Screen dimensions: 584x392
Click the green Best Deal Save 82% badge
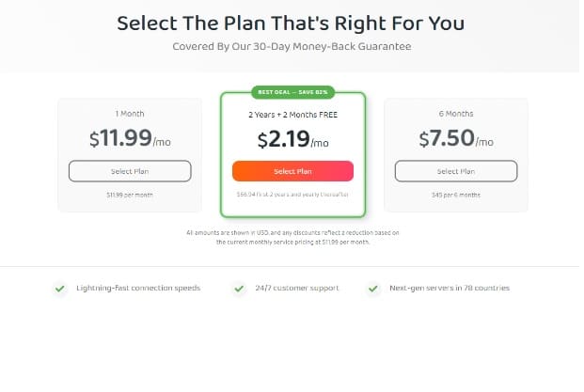[x=292, y=92]
